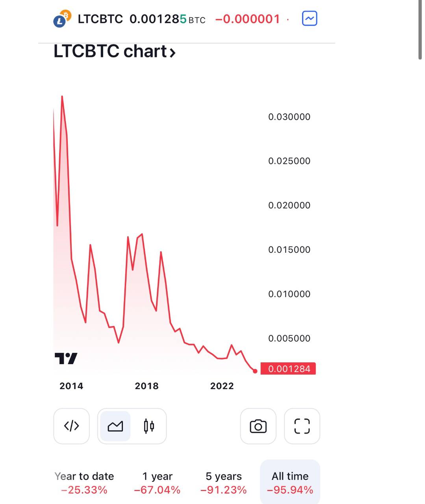Select the 1 year range
This screenshot has height=504, width=425.
click(x=157, y=483)
